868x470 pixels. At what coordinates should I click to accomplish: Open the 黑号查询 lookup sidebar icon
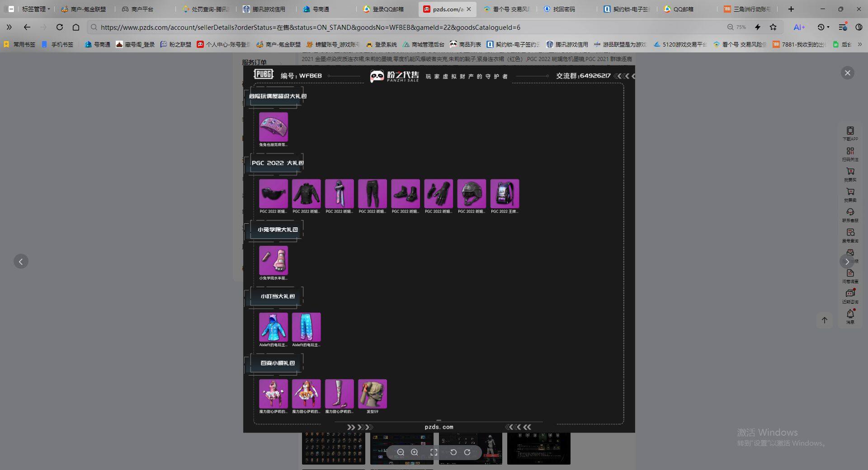click(x=850, y=235)
